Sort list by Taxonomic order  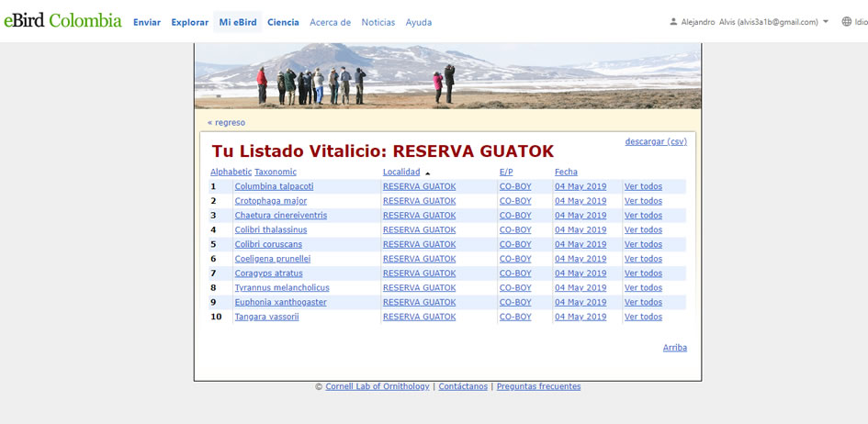(276, 172)
